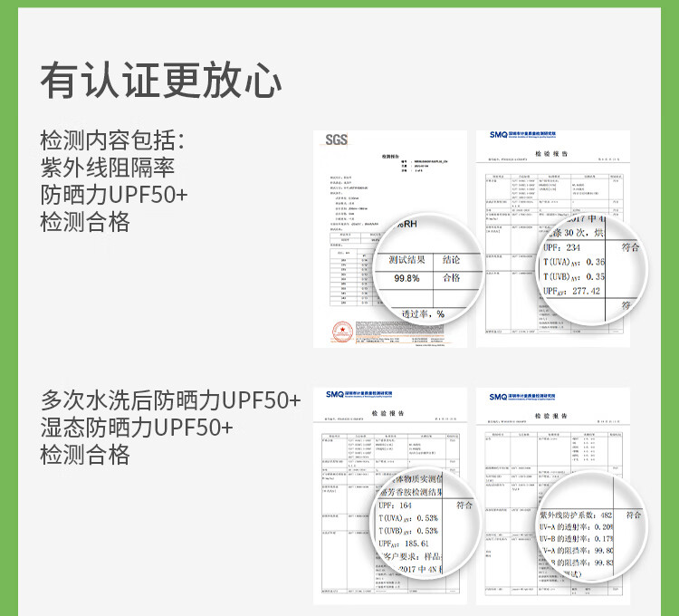Click the 合格 conclusion cell
679x616 pixels.
[451, 278]
